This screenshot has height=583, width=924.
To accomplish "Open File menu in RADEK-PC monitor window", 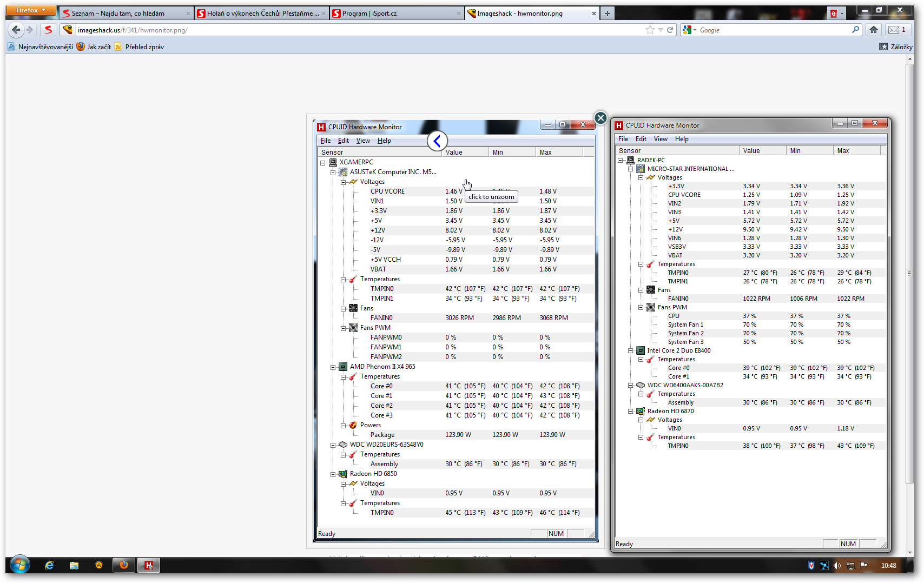I will [x=623, y=139].
